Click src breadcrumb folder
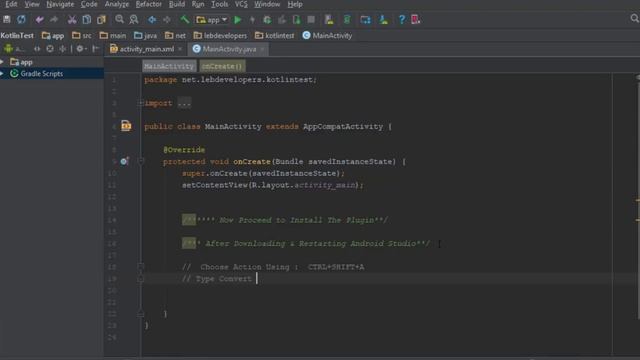Screen dimensions: 640x360 (82, 36)
